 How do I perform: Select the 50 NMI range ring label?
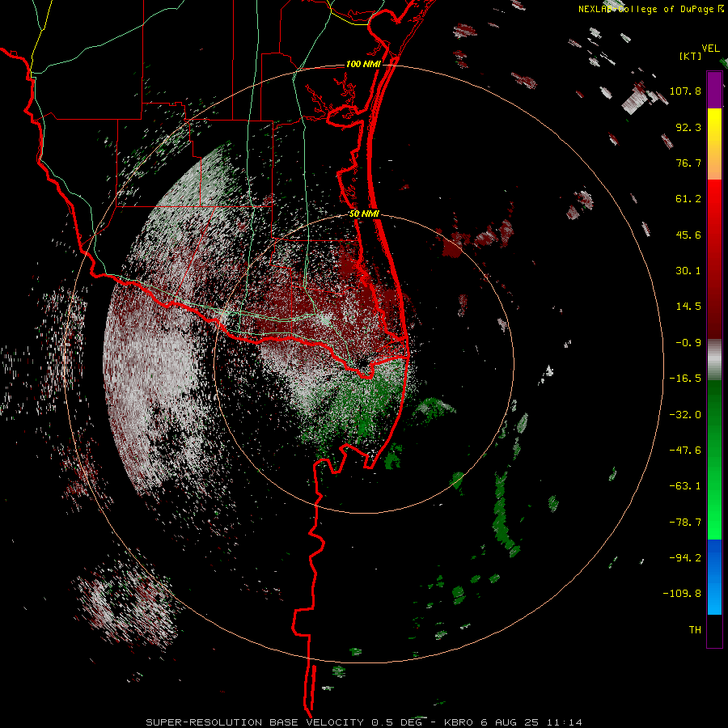click(364, 214)
